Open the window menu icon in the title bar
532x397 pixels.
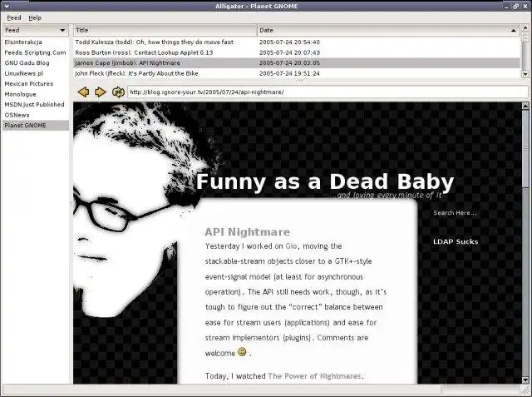pyautogui.click(x=7, y=6)
